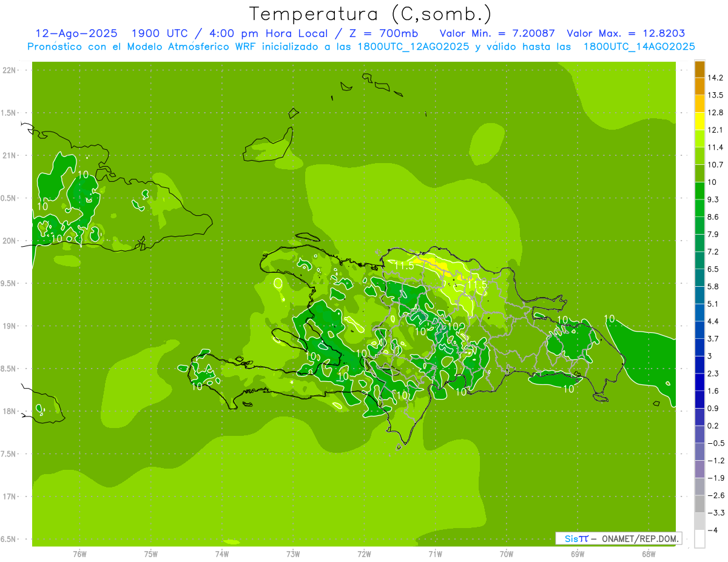The width and height of the screenshot is (728, 562).
Task: Click the 68W longitude axis label
Action: tap(649, 554)
